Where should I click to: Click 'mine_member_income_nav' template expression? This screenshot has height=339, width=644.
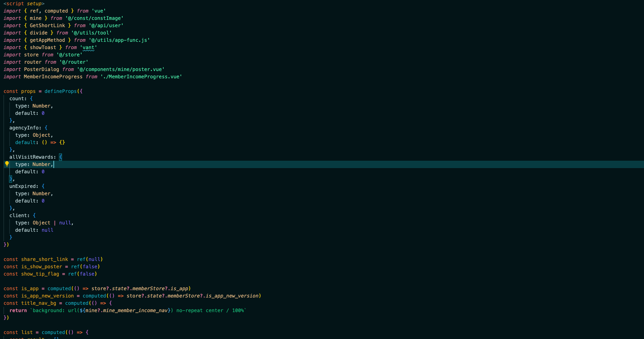click(x=135, y=310)
